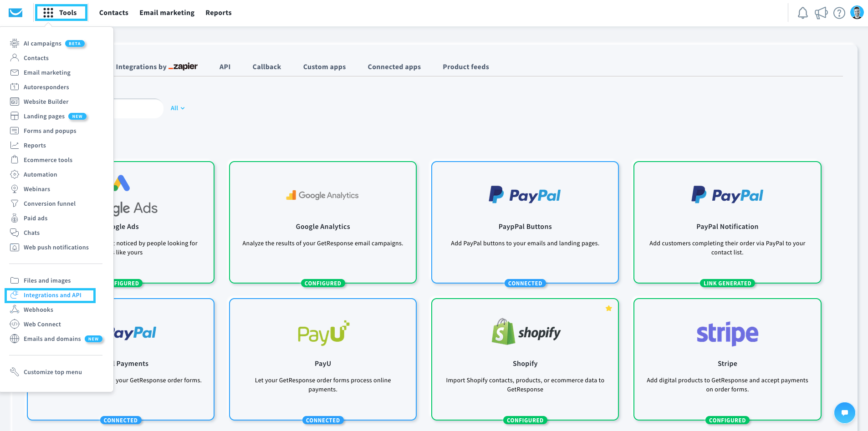Click CONNECTED badge on PayU card
Viewport: 868px width, 431px height.
[x=323, y=420]
